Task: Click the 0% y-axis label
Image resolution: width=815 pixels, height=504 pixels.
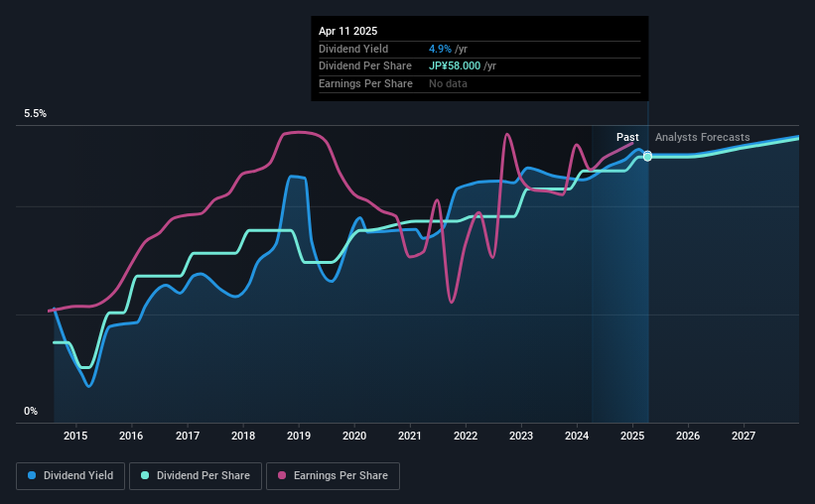Action: tap(31, 411)
